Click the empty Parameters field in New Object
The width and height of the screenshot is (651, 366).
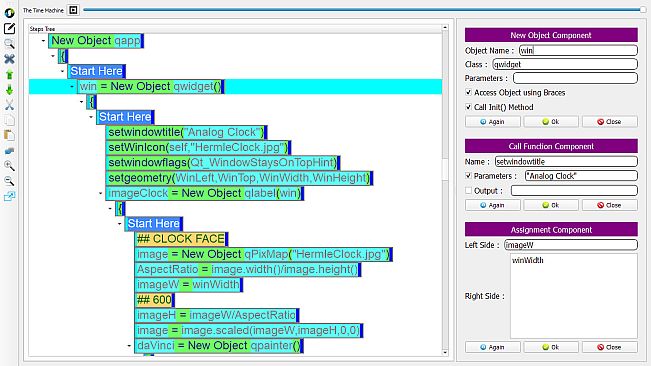(575, 78)
